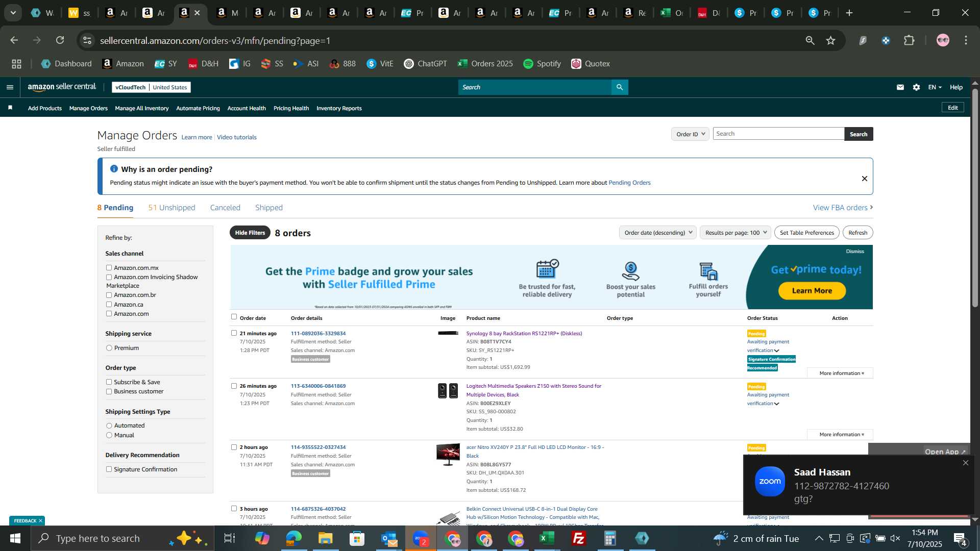Open the ChatGPT bookmark
The image size is (980, 551).
click(x=425, y=64)
